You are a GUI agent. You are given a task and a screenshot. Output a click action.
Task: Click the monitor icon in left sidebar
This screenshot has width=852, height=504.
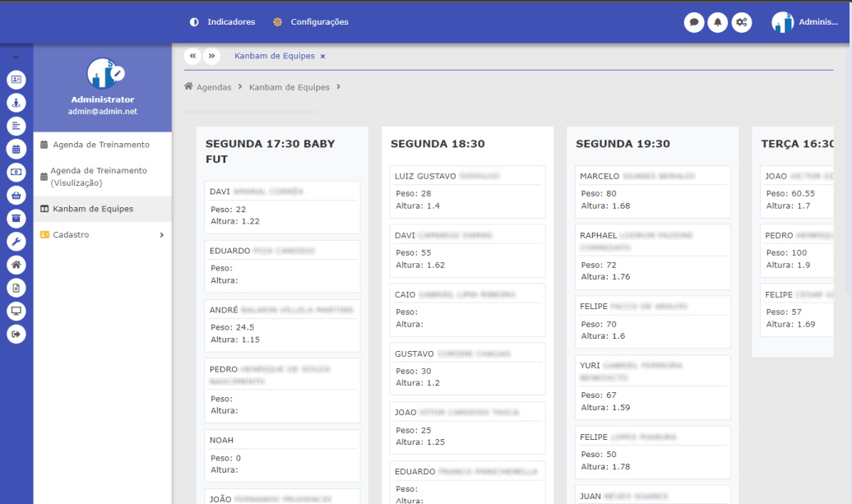tap(16, 310)
